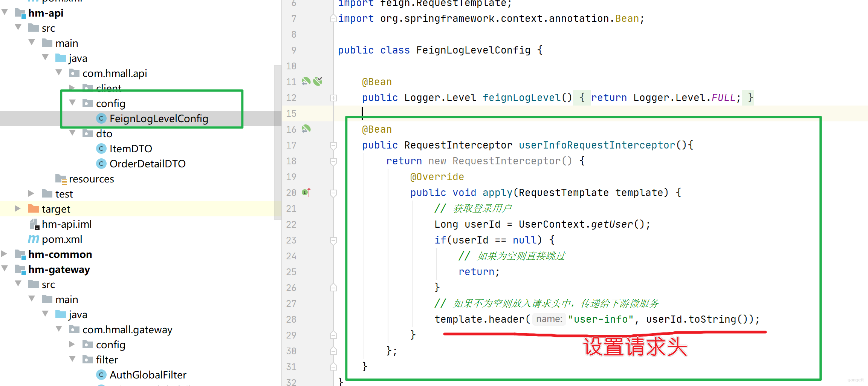Collapse the filter package
Viewport: 868px width, 386px height.
pos(72,359)
